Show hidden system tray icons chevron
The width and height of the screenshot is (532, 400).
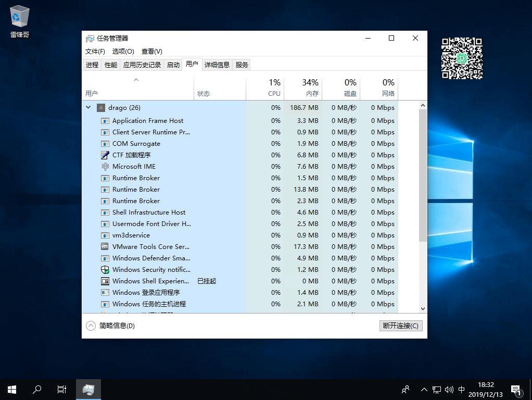(x=424, y=389)
